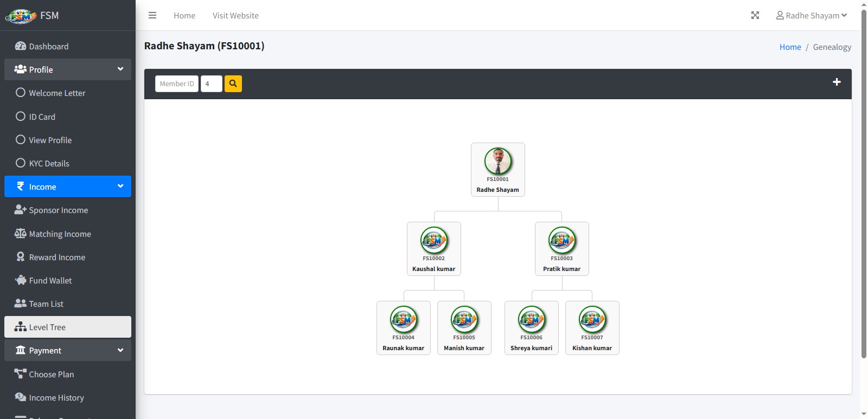Screen dimensions: 868x419
Task: Click the FSM logo in sidebar
Action: [x=21, y=16]
